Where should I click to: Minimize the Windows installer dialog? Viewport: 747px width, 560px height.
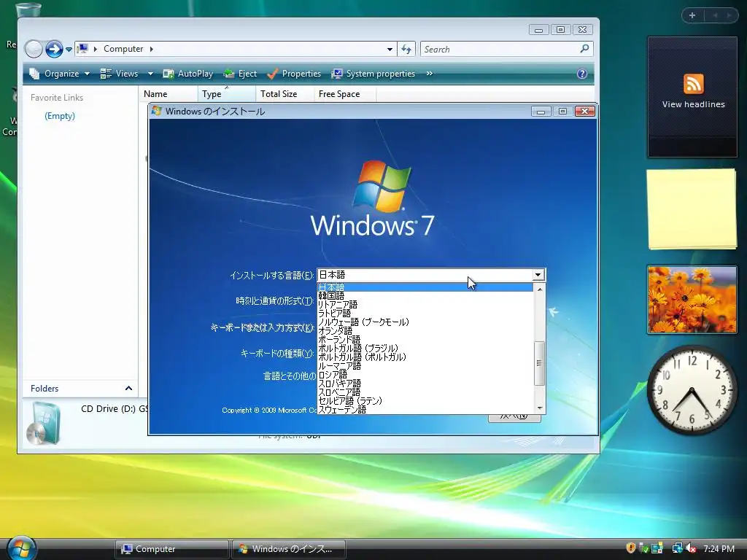[x=541, y=112]
